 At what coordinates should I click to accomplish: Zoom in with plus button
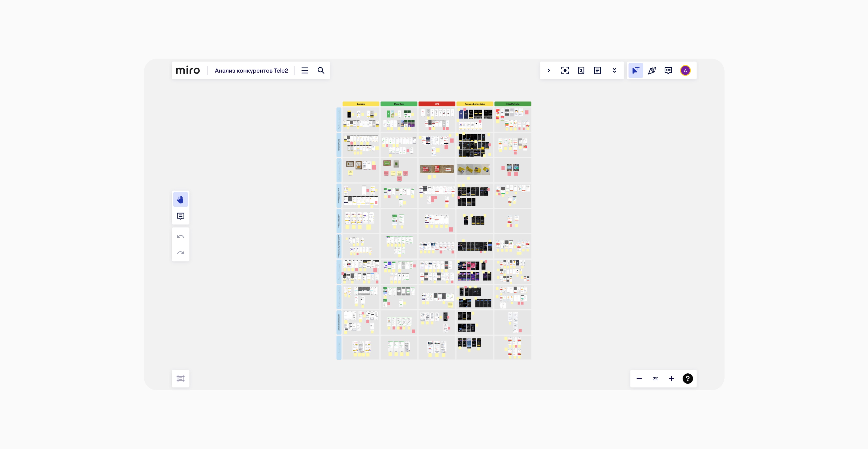click(671, 379)
